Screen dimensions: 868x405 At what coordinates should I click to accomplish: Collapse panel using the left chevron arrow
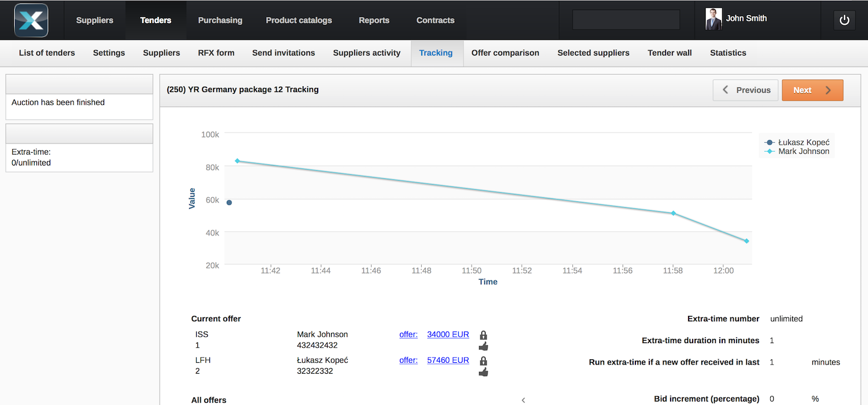pos(523,400)
